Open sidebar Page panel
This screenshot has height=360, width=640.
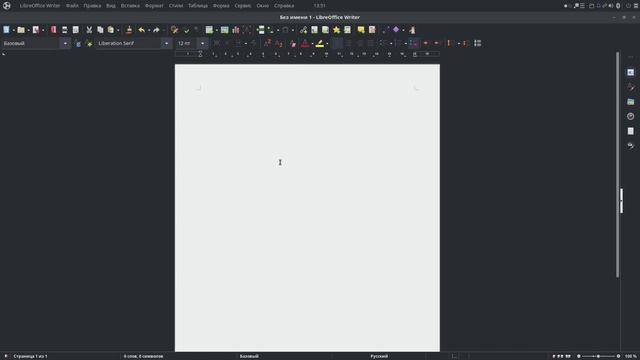(631, 131)
